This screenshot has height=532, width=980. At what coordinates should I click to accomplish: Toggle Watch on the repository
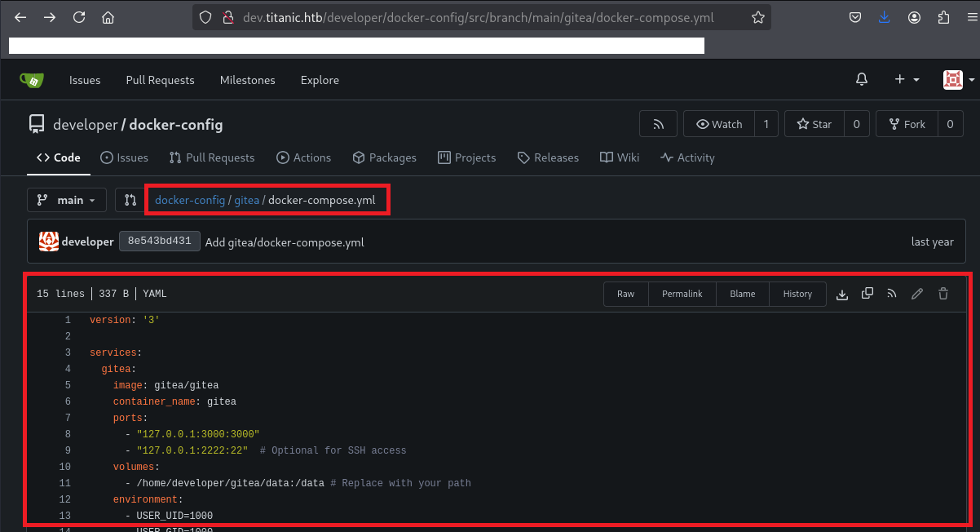(x=719, y=124)
